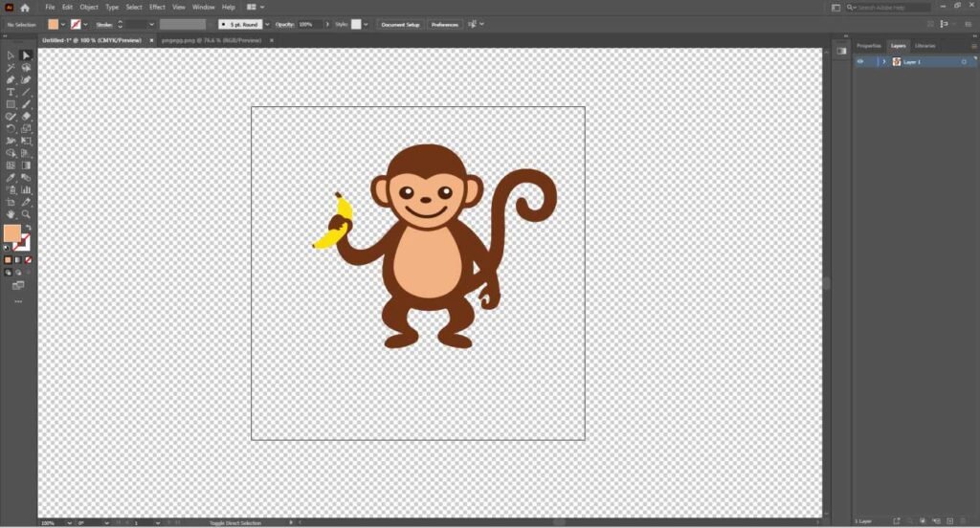
Task: Enable Draw Behind mode
Action: click(18, 273)
